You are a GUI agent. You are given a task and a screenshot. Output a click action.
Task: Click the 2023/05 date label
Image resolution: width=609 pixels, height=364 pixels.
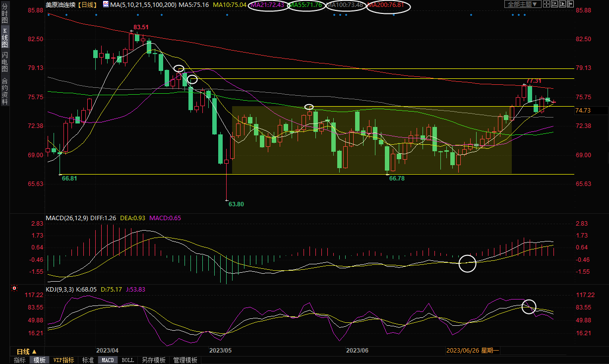pos(221,350)
